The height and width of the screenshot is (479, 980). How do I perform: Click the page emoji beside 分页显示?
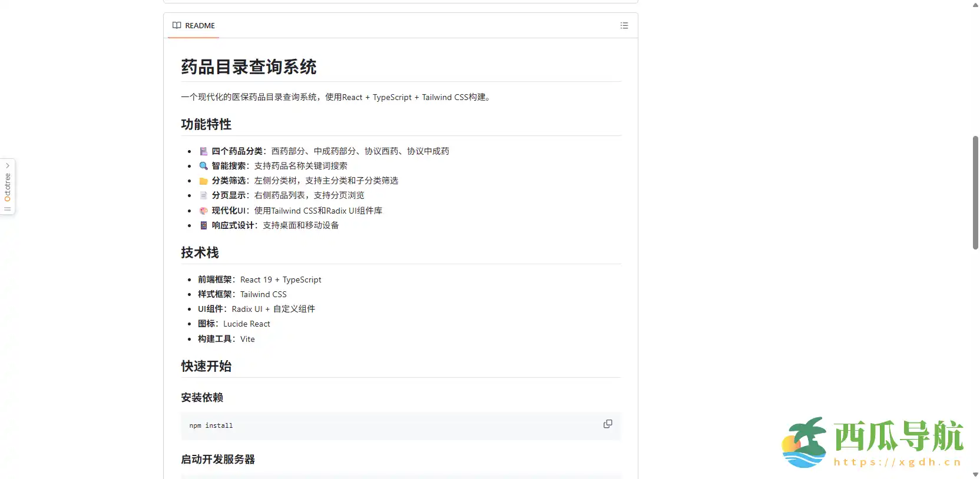coord(203,195)
